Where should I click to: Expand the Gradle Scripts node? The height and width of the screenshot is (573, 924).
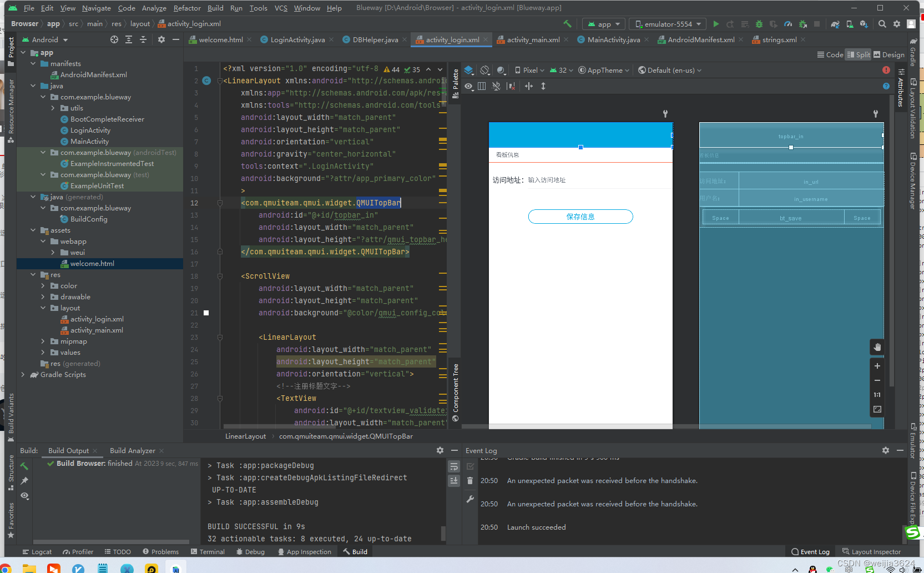point(23,375)
